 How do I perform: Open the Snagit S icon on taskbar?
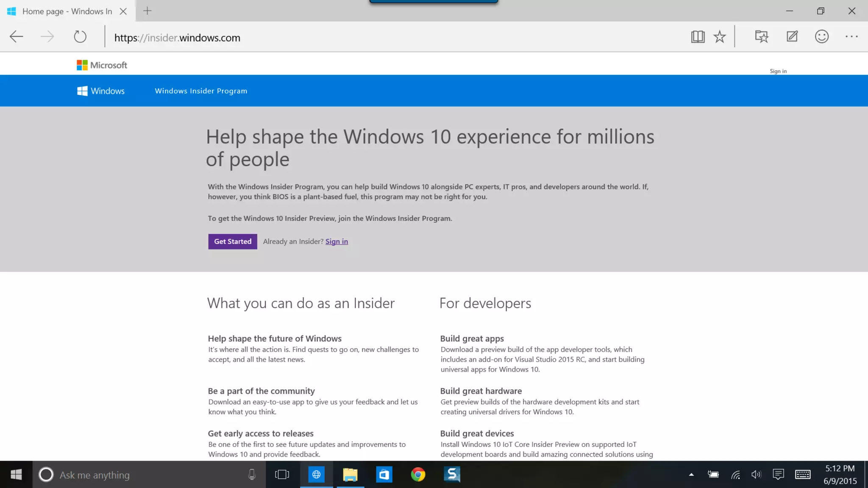(x=452, y=474)
